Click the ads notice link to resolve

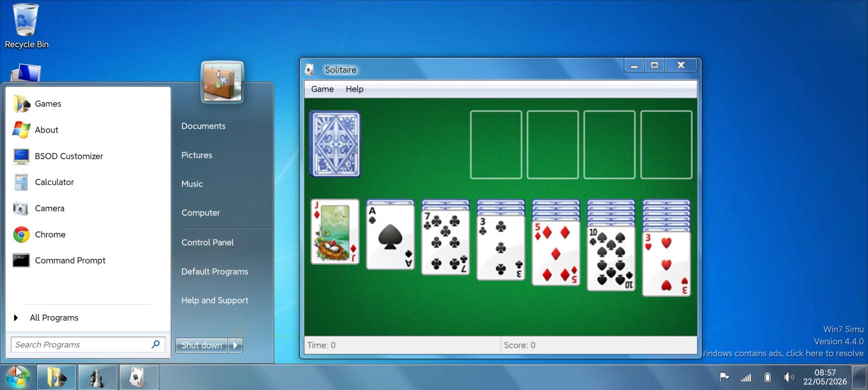coord(783,353)
